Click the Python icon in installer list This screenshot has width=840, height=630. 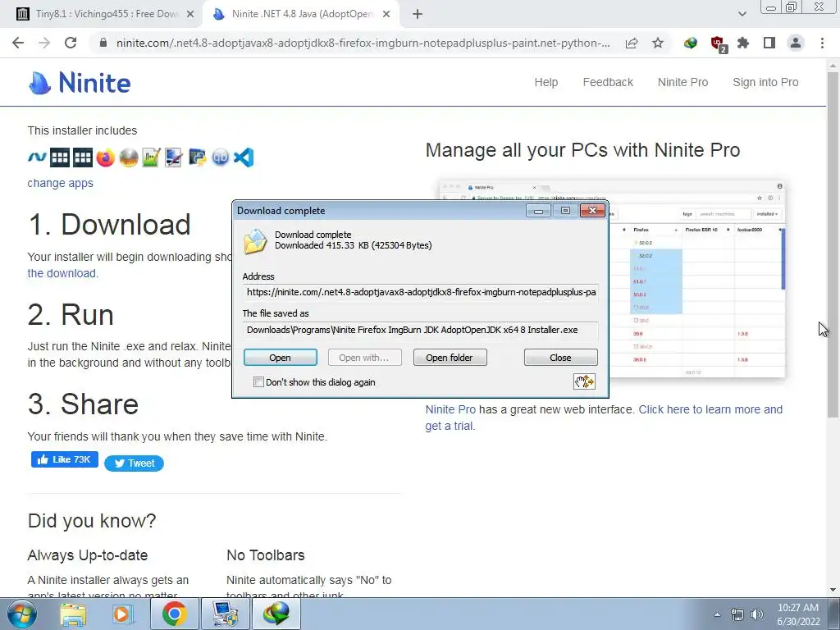pyautogui.click(x=197, y=157)
